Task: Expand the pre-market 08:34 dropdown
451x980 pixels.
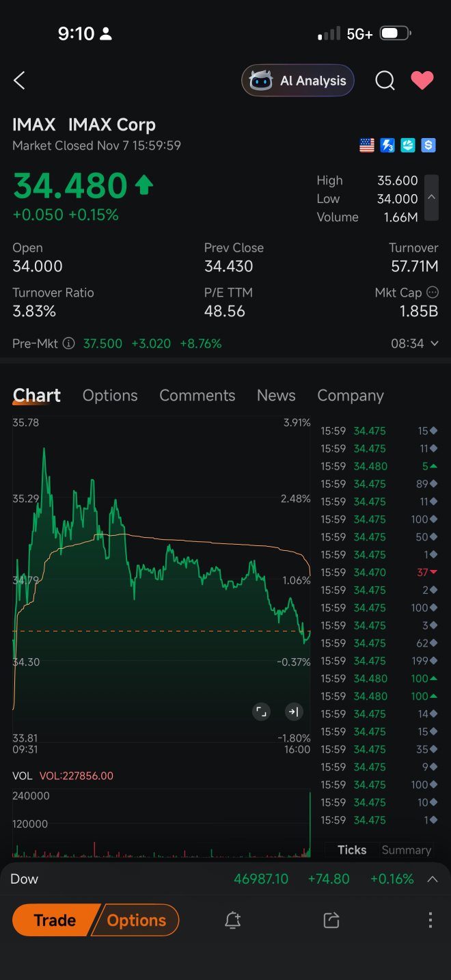Action: 433,344
